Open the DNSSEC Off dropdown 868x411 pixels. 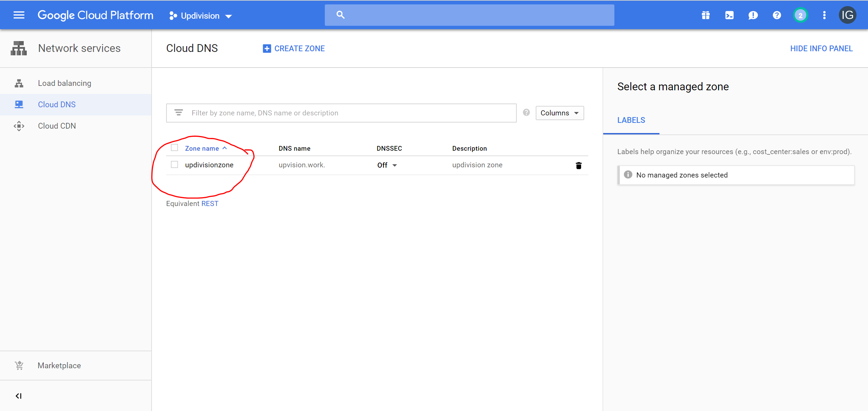387,165
